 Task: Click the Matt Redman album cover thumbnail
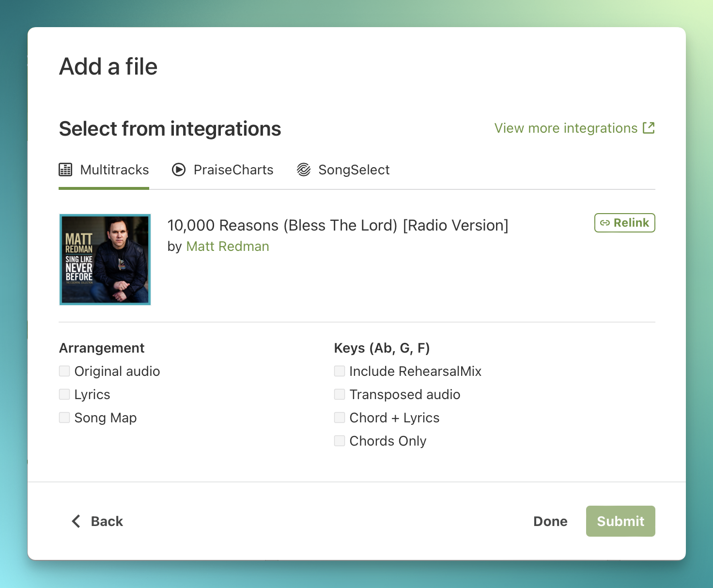pos(105,260)
